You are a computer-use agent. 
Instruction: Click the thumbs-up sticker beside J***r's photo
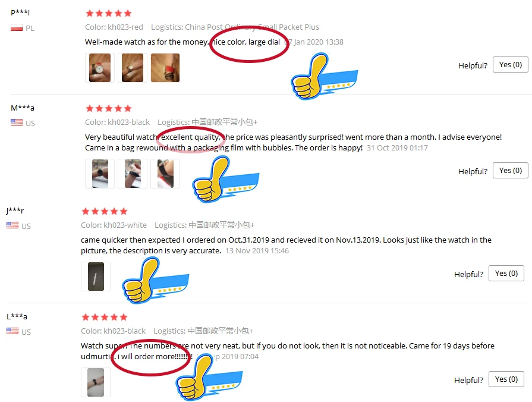pos(155,280)
